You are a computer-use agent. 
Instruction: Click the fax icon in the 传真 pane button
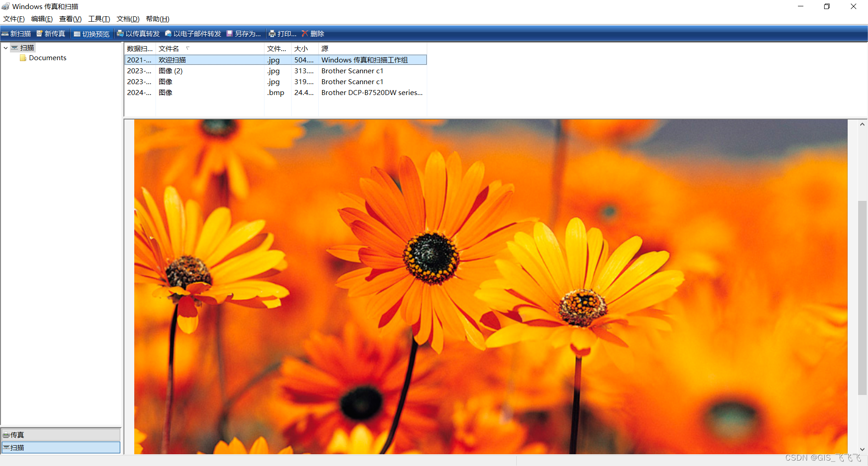(6, 435)
